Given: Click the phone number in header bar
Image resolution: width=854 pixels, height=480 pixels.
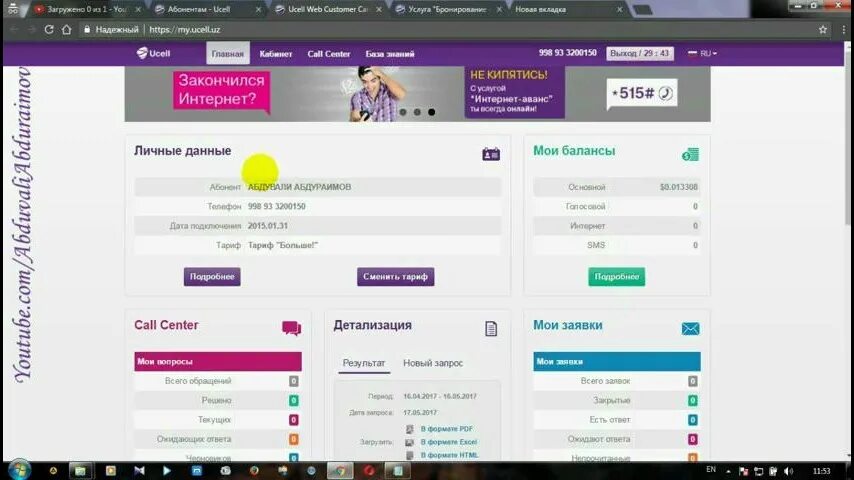Looking at the screenshot, I should click(x=568, y=53).
